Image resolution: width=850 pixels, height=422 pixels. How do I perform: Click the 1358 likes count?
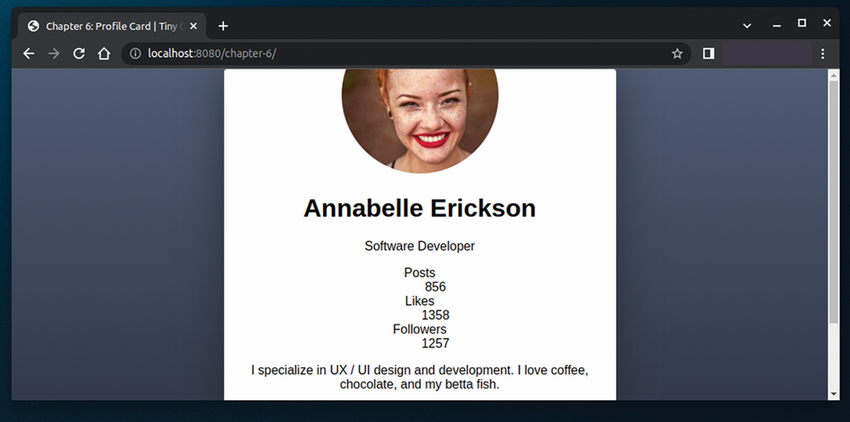click(x=435, y=315)
